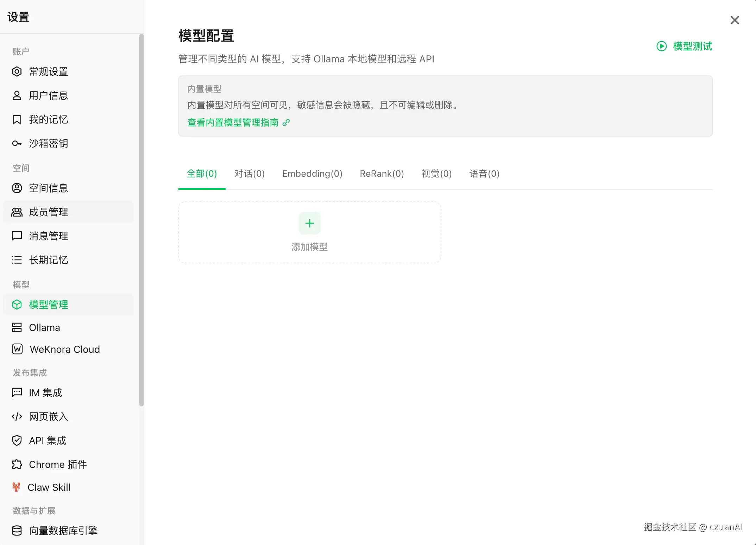Open 向量数据库引擎 label
This screenshot has height=545, width=756.
click(x=63, y=531)
